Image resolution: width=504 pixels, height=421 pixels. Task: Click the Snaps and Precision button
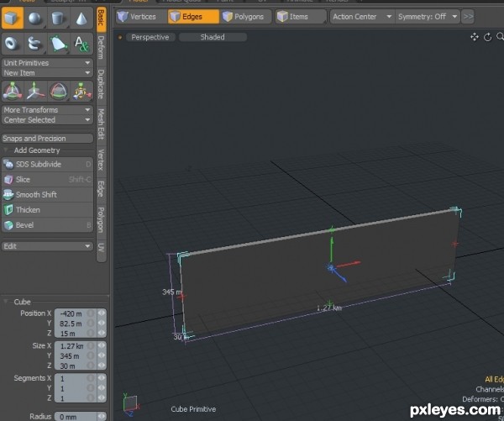point(47,139)
